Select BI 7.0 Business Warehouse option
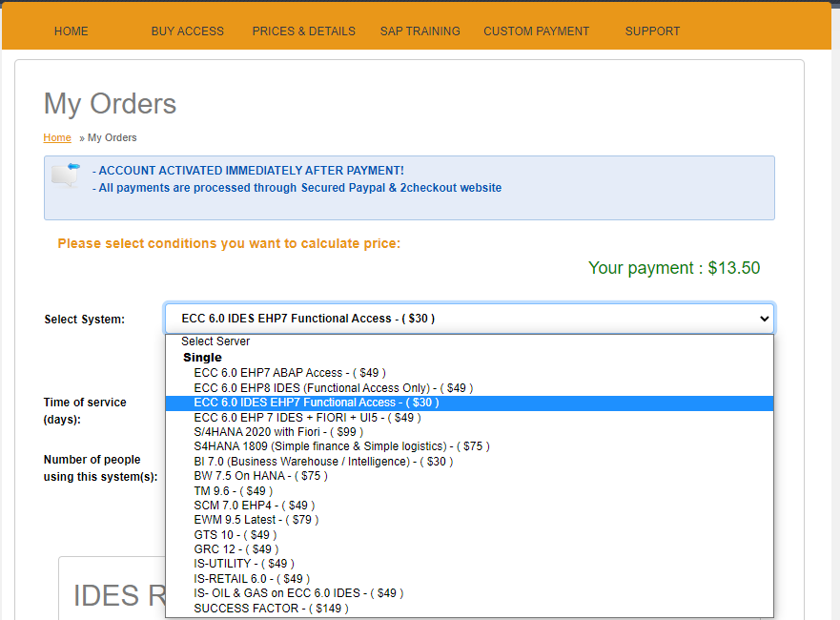Screen dimensions: 840x620 pos(469,462)
